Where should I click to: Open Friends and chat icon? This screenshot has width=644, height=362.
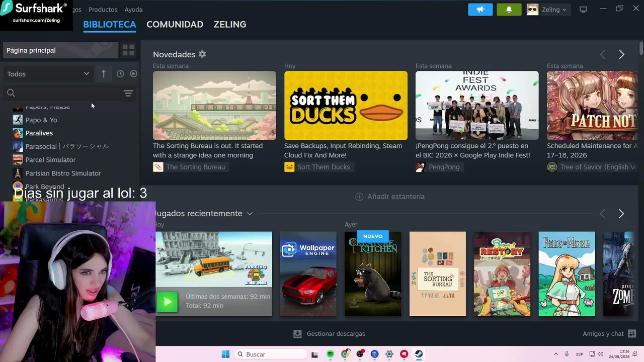[632, 334]
